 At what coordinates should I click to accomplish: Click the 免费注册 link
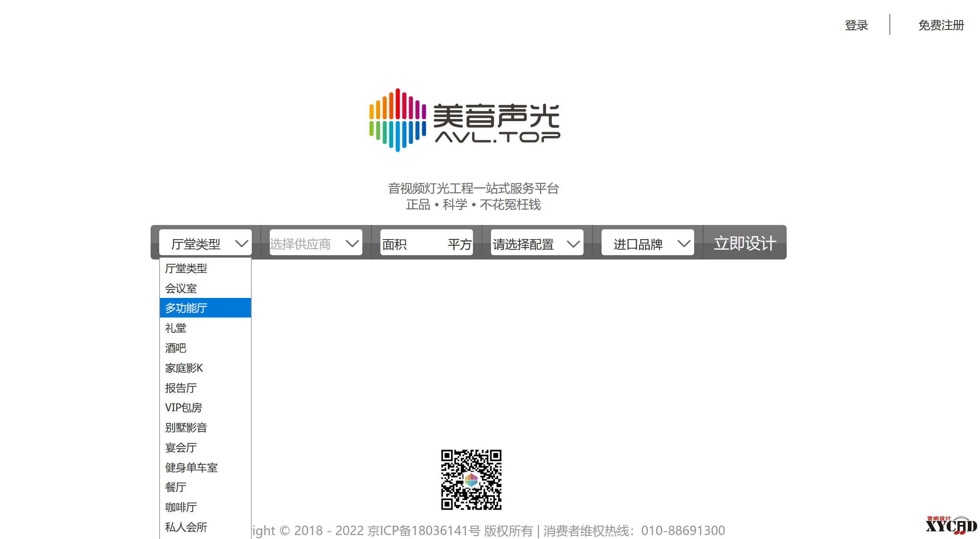[941, 25]
